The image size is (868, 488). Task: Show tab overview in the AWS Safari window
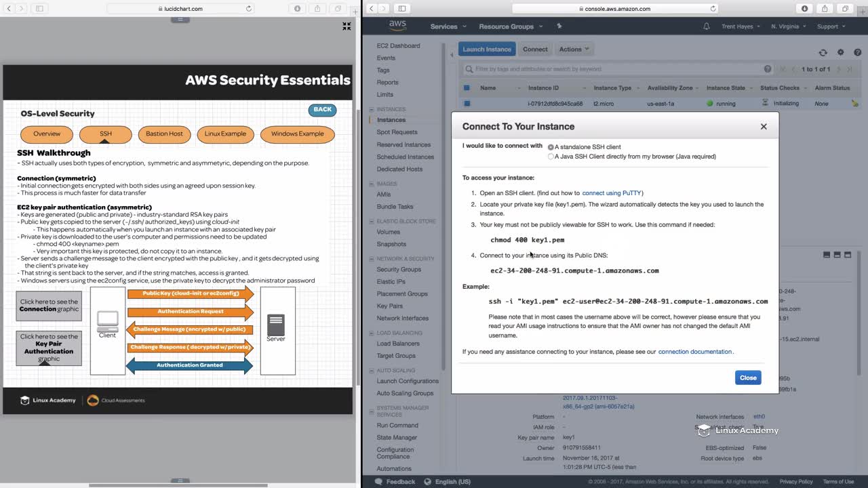845,9
